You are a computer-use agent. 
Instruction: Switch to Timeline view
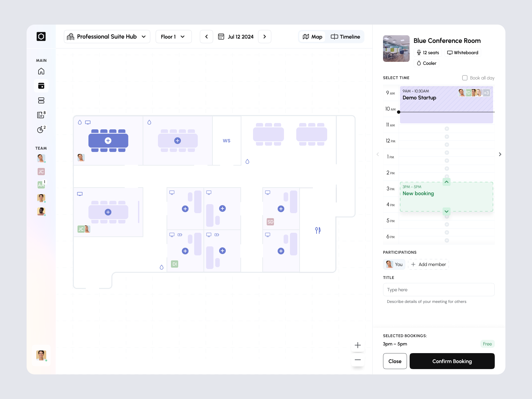(345, 37)
